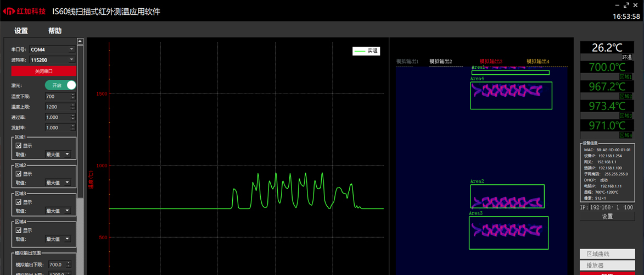
Task: Click the 设置 button under IP address
Action: click(607, 217)
